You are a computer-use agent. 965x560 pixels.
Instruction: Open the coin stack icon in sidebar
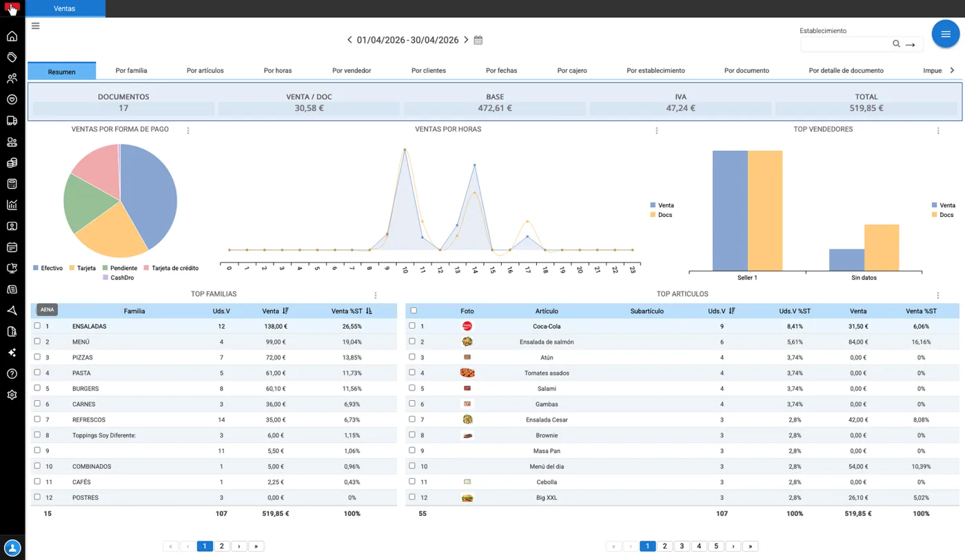12,163
